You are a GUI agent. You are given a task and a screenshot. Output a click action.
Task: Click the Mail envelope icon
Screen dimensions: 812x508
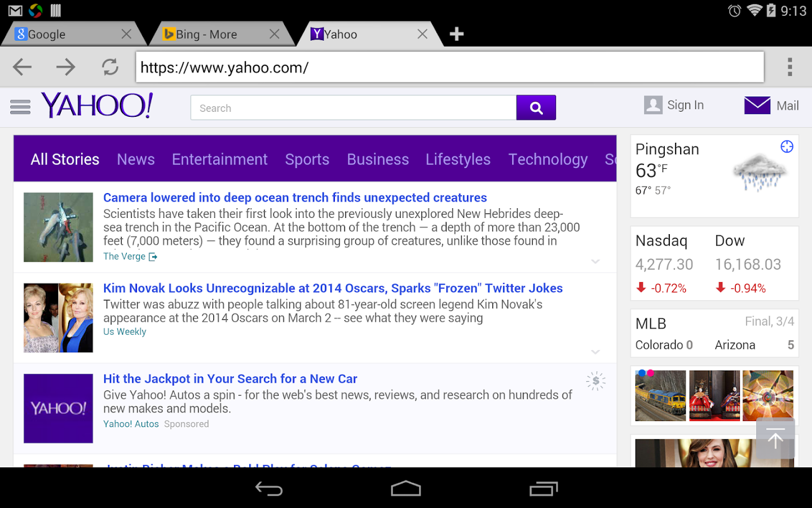(x=757, y=105)
